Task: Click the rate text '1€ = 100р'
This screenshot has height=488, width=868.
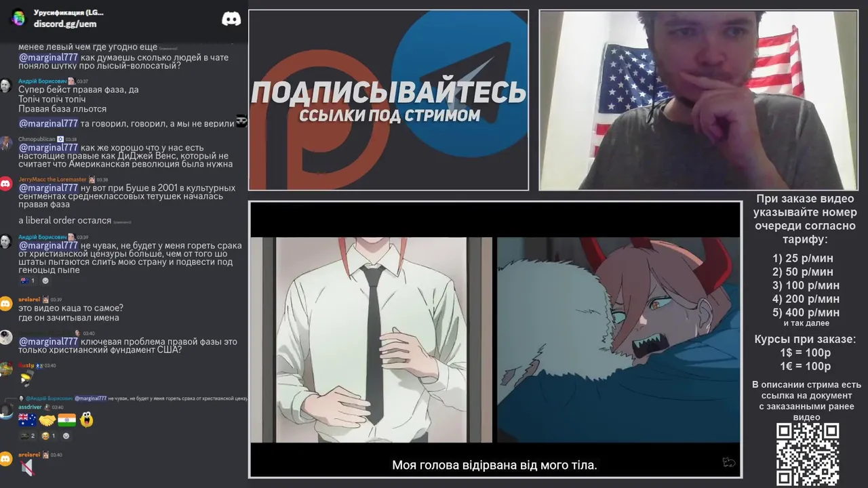Action: [x=805, y=366]
